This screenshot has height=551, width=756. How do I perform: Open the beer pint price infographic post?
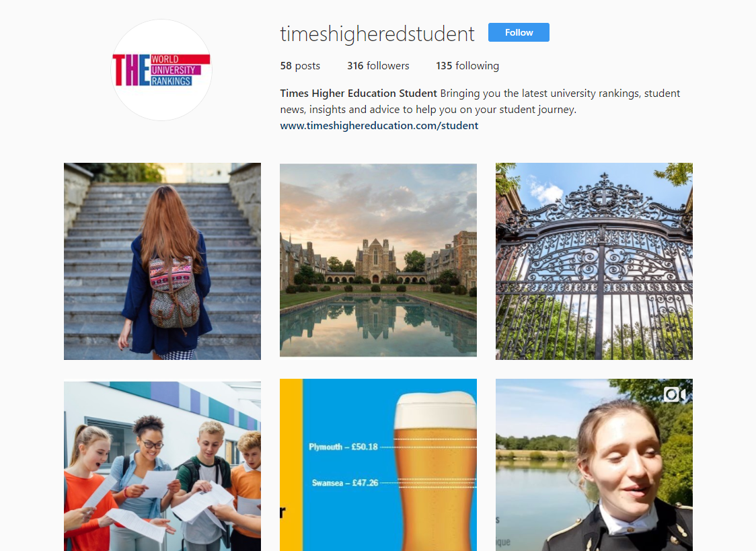point(378,465)
